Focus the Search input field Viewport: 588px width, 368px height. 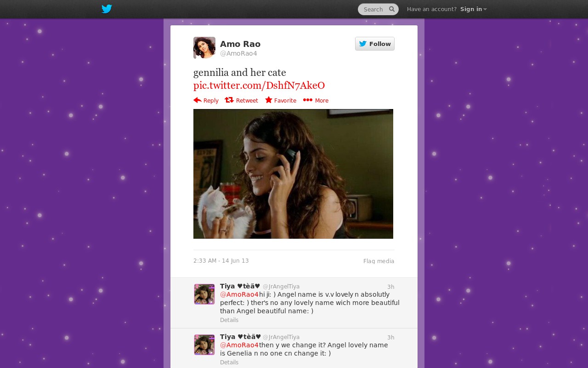374,9
